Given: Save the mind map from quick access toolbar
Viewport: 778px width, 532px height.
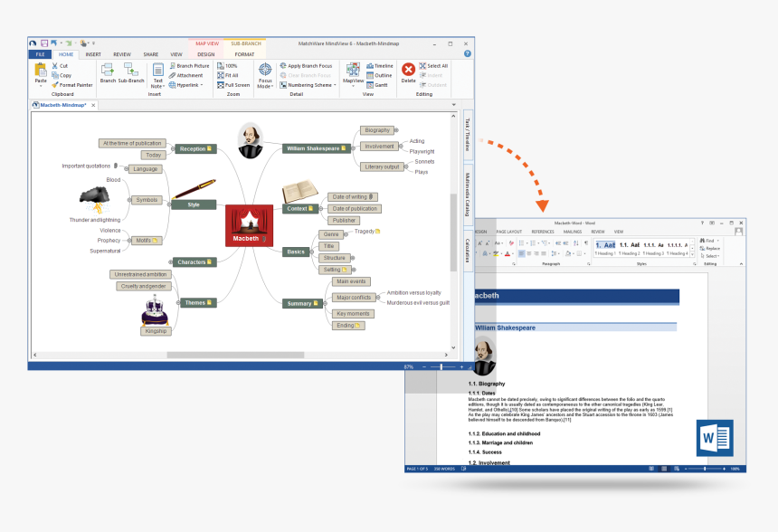Looking at the screenshot, I should pyautogui.click(x=44, y=43).
